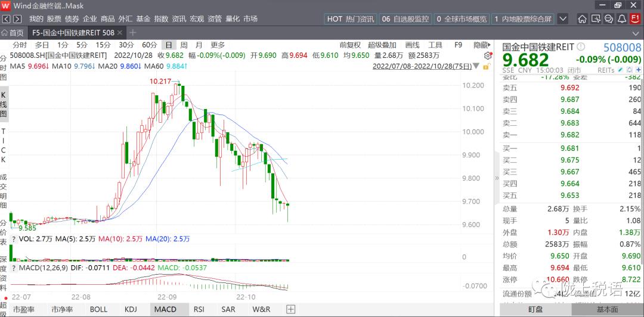Toggle the orange date range lock icon
Image resolution: width=644 pixels, height=317 pixels.
coord(487,66)
